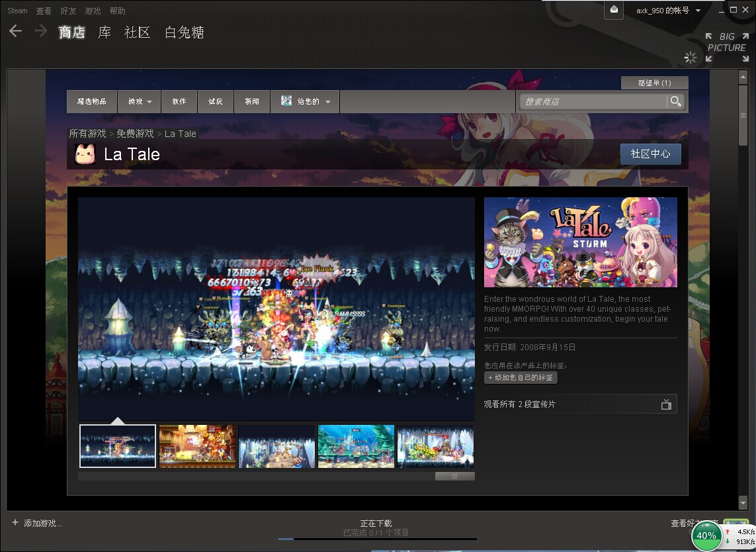Select the fourth underwater screenshot thumbnail
This screenshot has width=756, height=552.
(x=357, y=446)
